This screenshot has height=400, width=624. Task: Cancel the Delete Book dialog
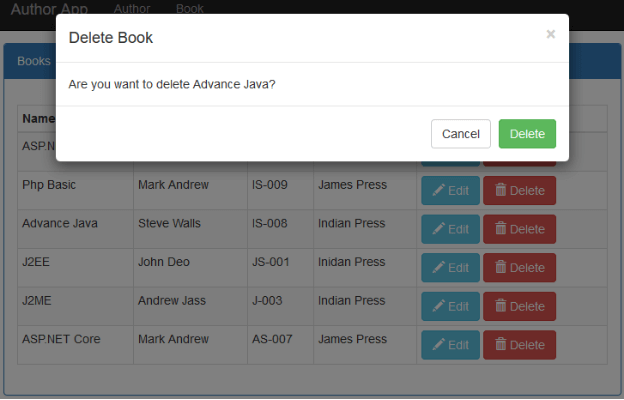460,134
